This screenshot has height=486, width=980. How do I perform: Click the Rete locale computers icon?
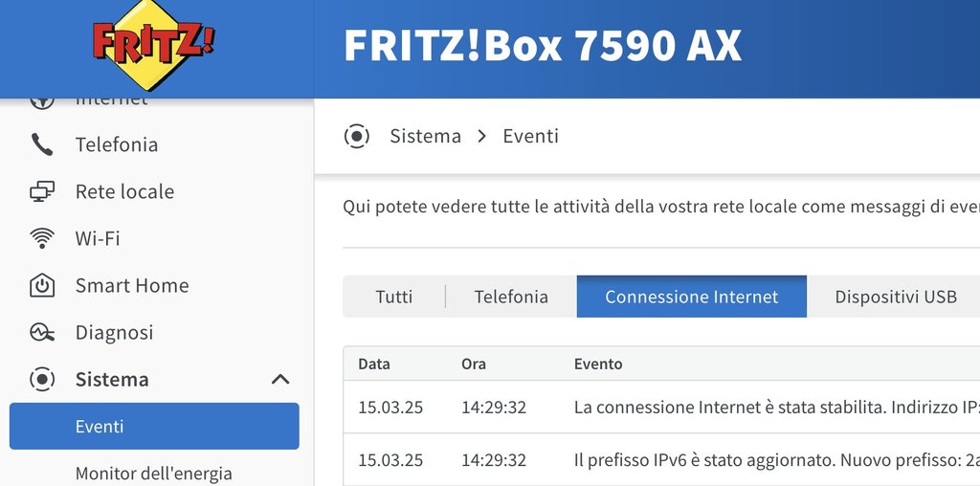coord(42,191)
